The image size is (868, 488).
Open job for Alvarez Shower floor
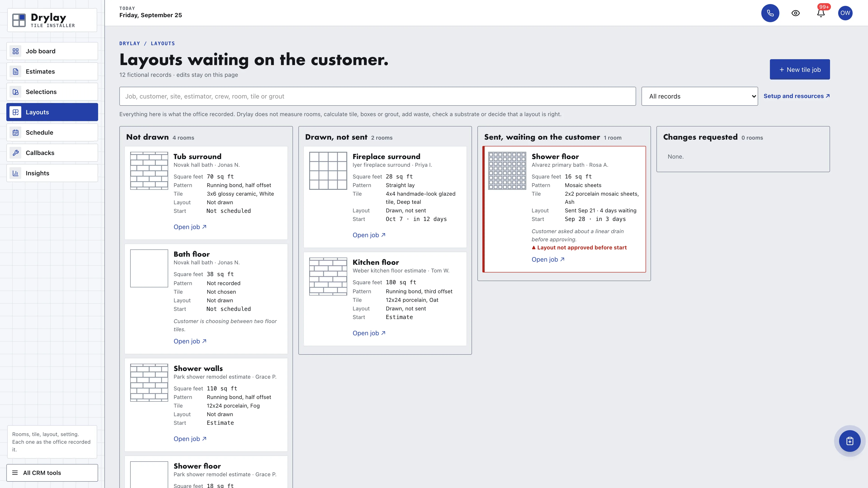pyautogui.click(x=548, y=260)
